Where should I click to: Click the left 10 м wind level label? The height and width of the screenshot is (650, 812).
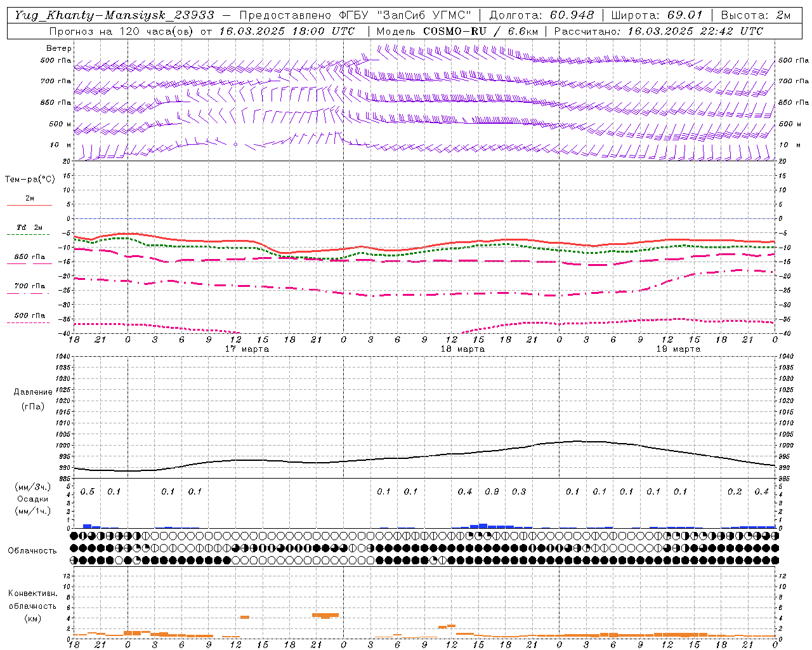coord(61,145)
